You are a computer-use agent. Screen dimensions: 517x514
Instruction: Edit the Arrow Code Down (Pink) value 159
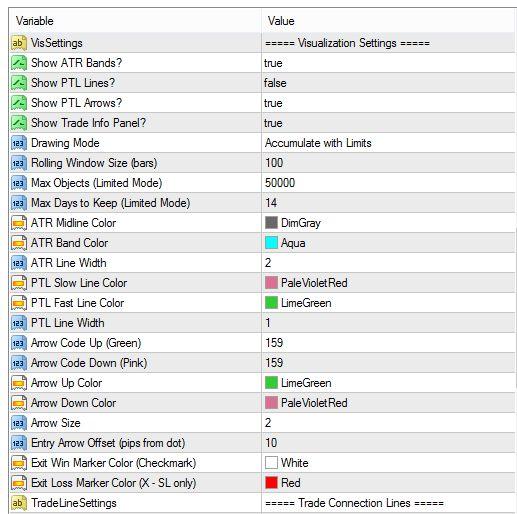[x=389, y=363]
